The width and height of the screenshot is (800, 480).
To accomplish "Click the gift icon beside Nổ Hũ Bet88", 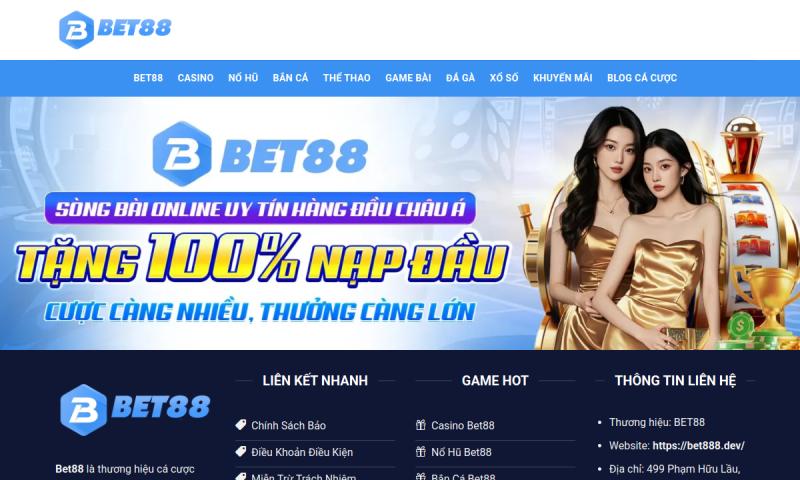I will click(x=420, y=451).
